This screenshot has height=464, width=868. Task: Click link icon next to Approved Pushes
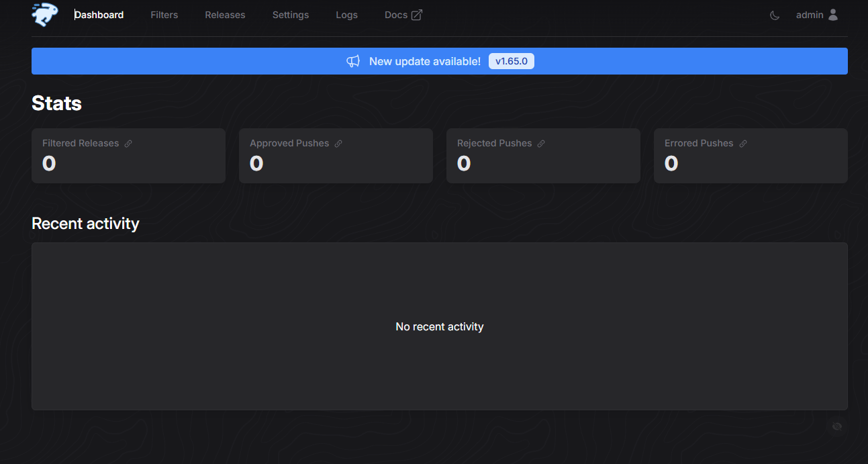[338, 144]
